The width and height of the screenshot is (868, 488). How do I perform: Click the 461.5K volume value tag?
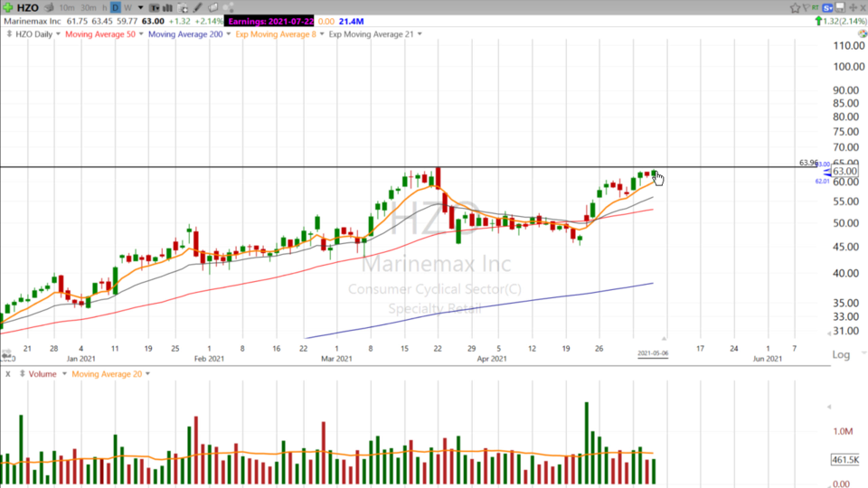(845, 460)
